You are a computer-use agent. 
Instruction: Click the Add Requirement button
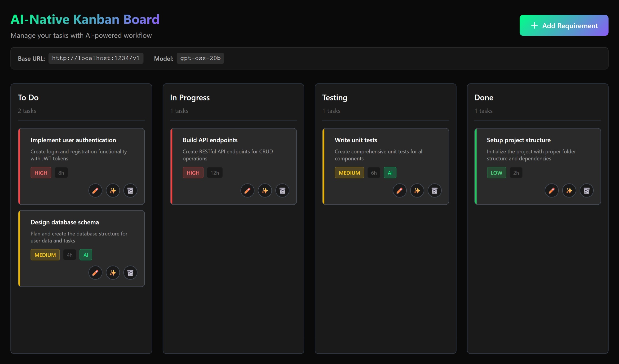[x=564, y=26]
